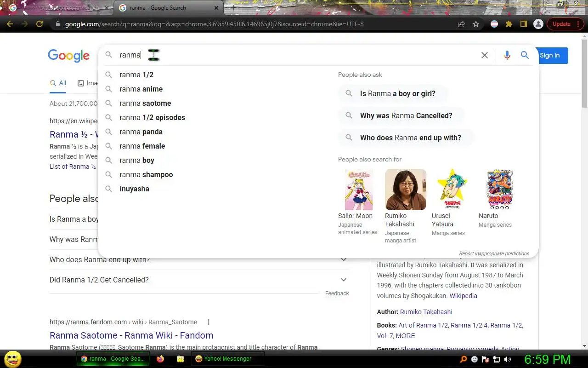The image size is (588, 368).
Task: Expand "Did Ranma 1/2 Get Cancelled?" question
Action: pyautogui.click(x=199, y=280)
